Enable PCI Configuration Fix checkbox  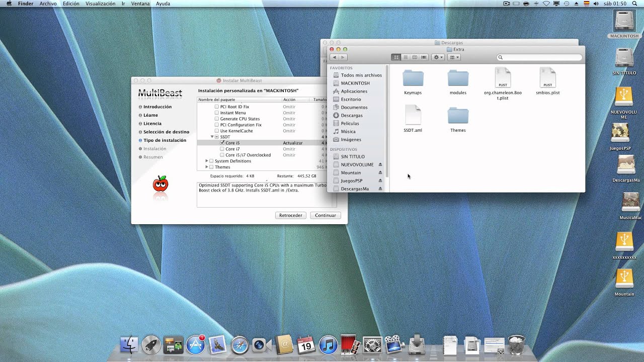[217, 125]
